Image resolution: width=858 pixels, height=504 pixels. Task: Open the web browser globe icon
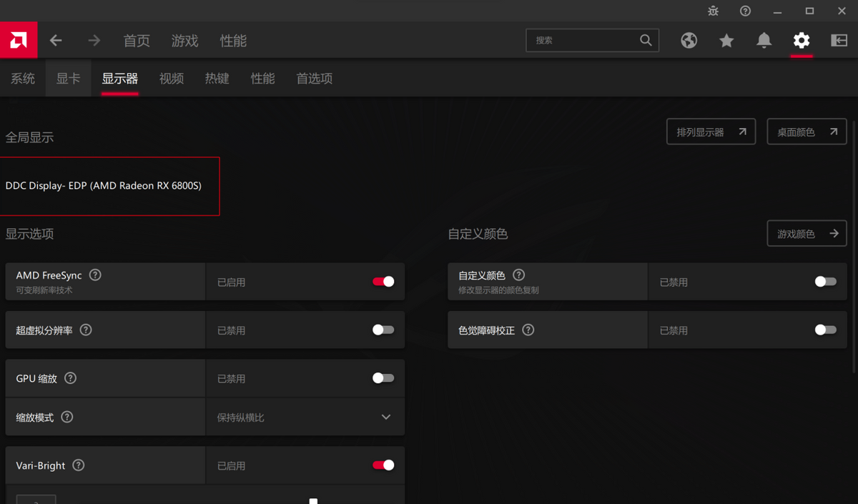[x=689, y=41]
